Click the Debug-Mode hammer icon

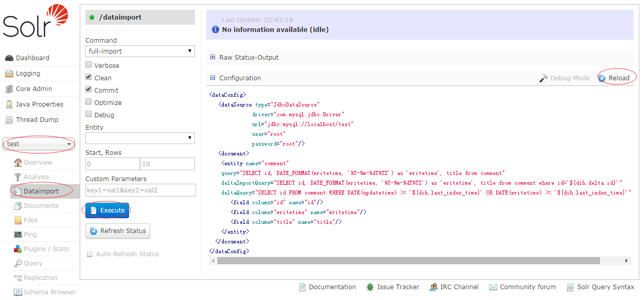click(x=543, y=78)
